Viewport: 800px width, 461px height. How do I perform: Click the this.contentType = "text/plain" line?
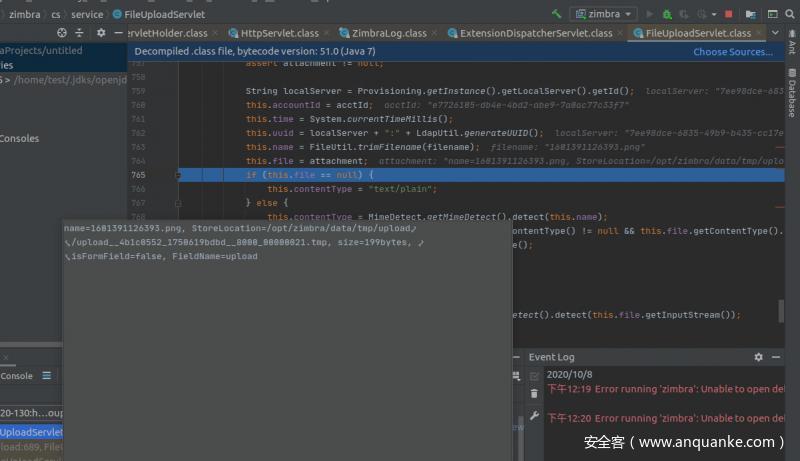(x=352, y=189)
